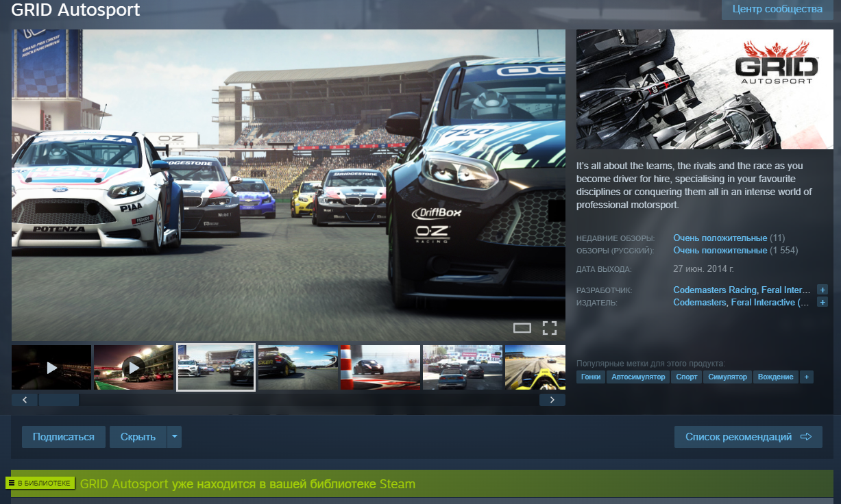The height and width of the screenshot is (504, 841).
Task: Click the В БИБЛИОТЕКЕ badge
Action: click(x=40, y=483)
